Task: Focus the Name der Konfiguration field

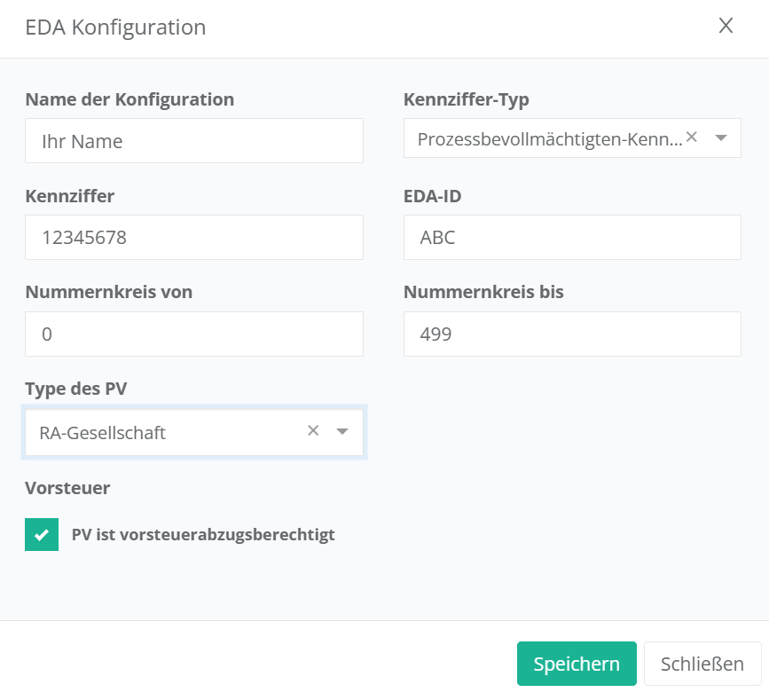Action: click(x=193, y=141)
